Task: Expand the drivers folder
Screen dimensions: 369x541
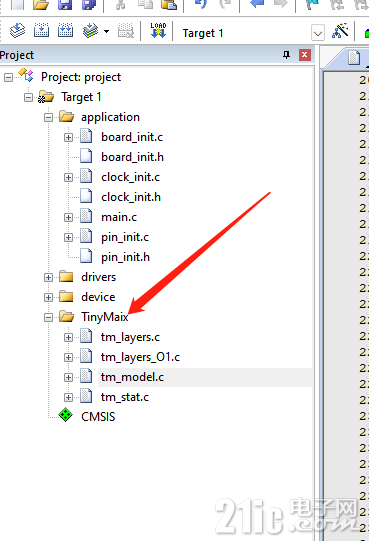Action: point(48,277)
